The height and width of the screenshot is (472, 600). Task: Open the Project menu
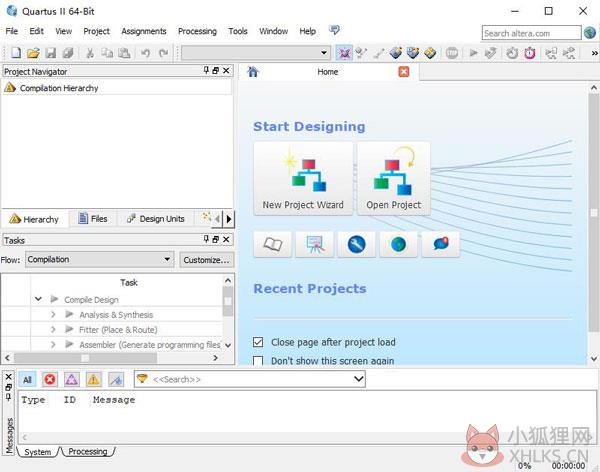pyautogui.click(x=96, y=31)
